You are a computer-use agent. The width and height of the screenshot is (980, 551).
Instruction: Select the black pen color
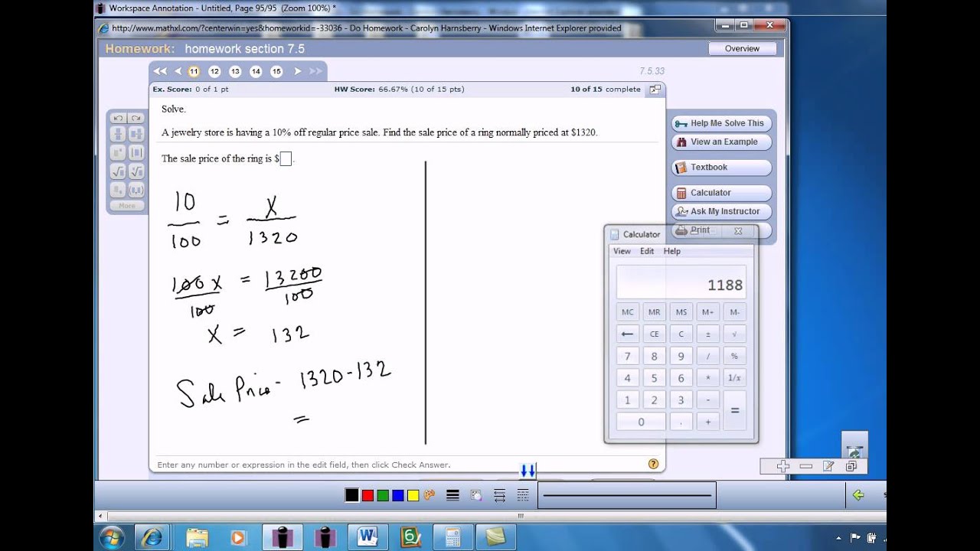(351, 495)
